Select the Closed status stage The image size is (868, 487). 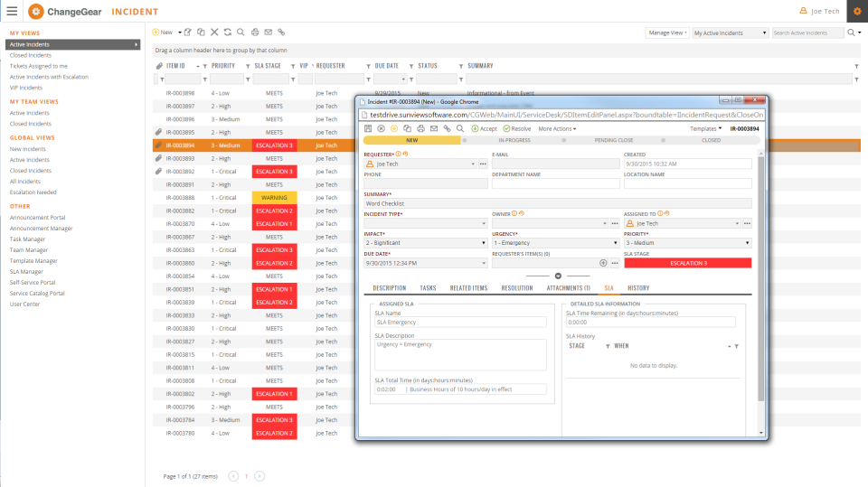click(x=711, y=141)
